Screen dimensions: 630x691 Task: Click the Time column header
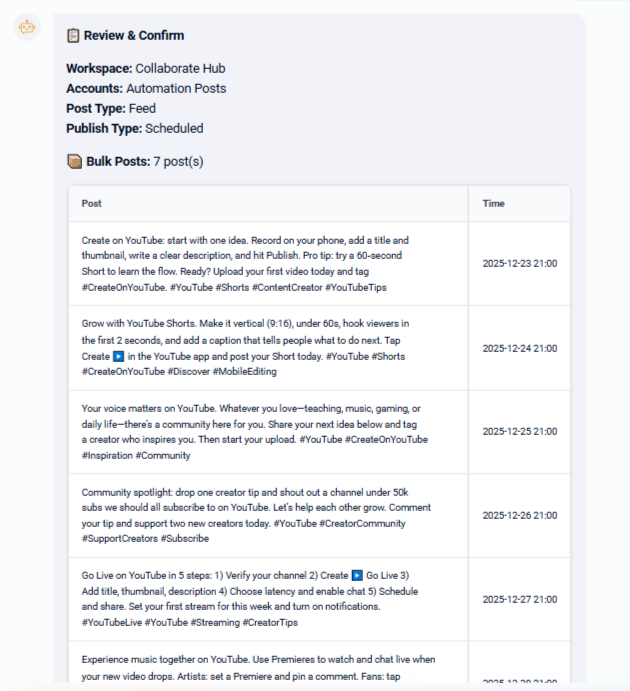(494, 204)
